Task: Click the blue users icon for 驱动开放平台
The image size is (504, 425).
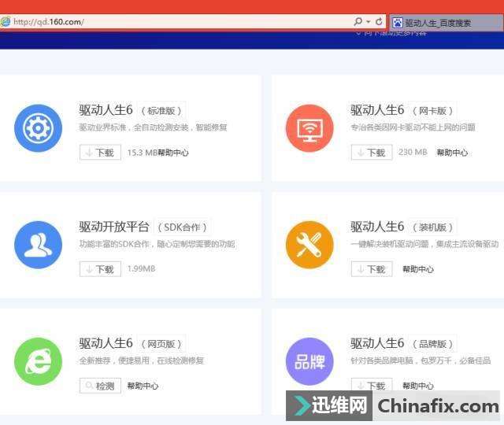Action: 38,245
